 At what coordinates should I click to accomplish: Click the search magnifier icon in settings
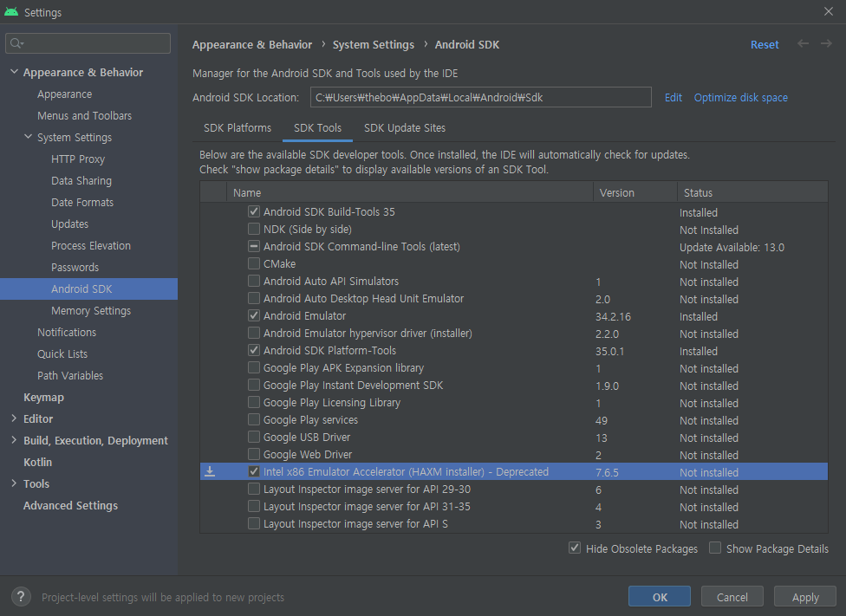16,43
